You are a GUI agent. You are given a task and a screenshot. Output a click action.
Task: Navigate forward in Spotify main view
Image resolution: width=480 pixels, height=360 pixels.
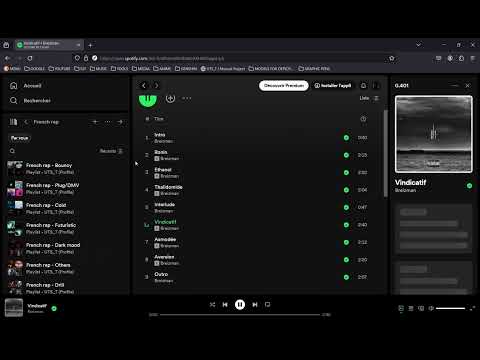pos(156,86)
